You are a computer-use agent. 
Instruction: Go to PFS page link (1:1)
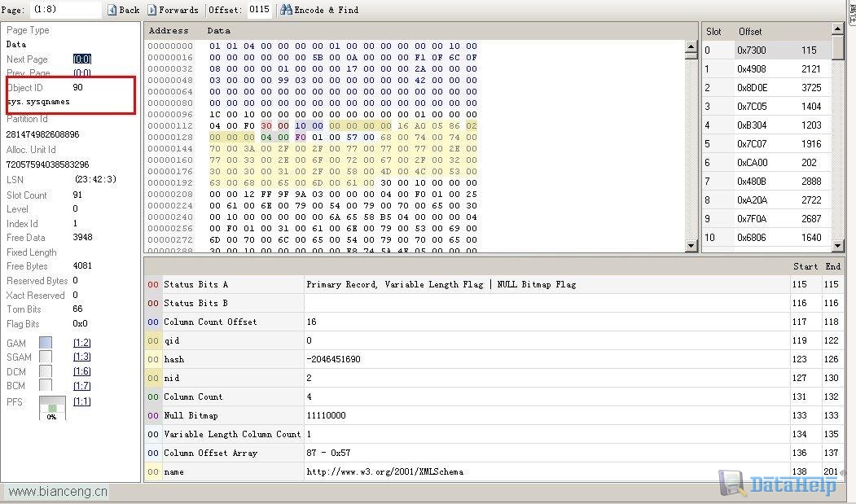click(x=82, y=401)
